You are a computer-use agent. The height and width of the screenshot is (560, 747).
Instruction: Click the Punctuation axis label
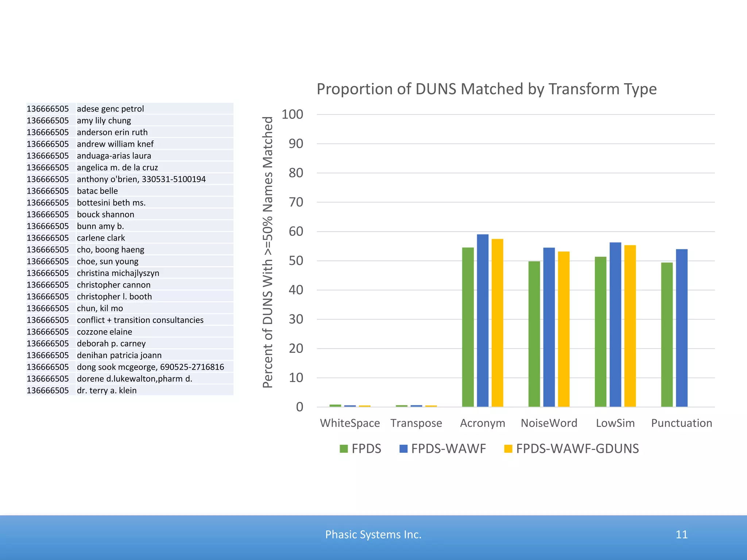[x=681, y=423]
